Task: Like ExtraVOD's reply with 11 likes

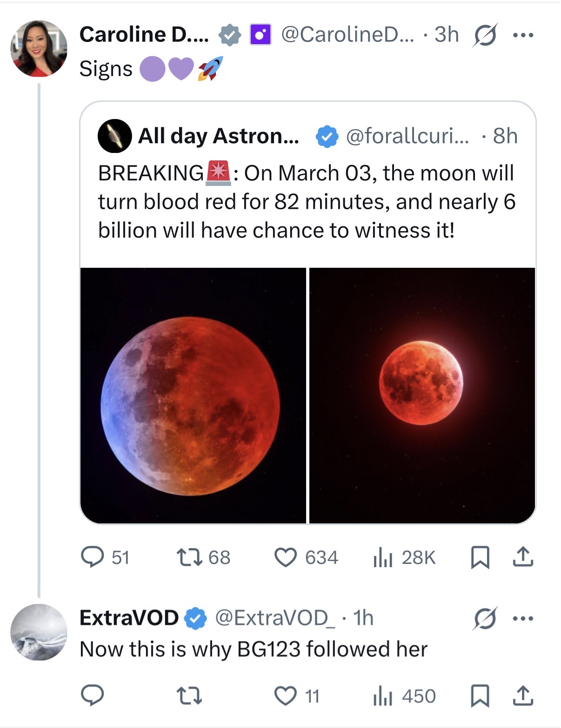Action: tap(286, 696)
